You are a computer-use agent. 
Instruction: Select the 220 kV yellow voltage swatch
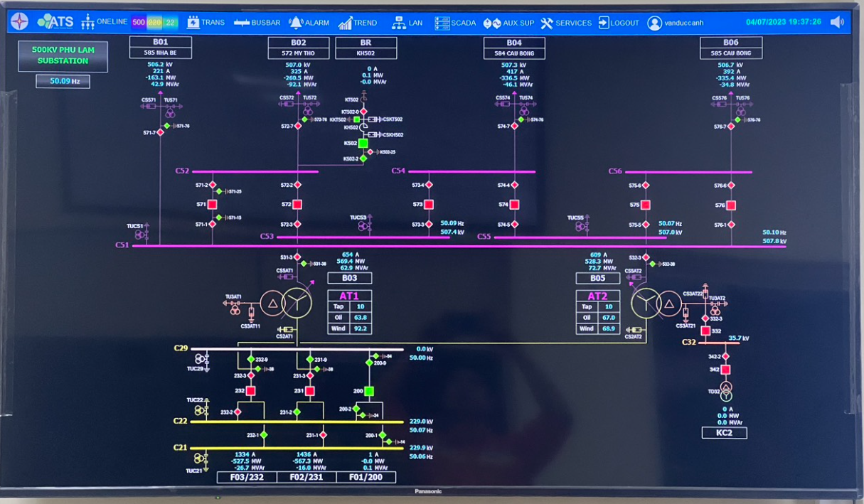click(154, 23)
